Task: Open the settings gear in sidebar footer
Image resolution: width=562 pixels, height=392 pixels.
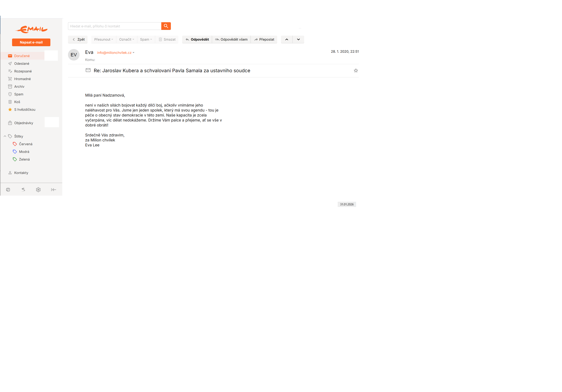Action: [38, 189]
